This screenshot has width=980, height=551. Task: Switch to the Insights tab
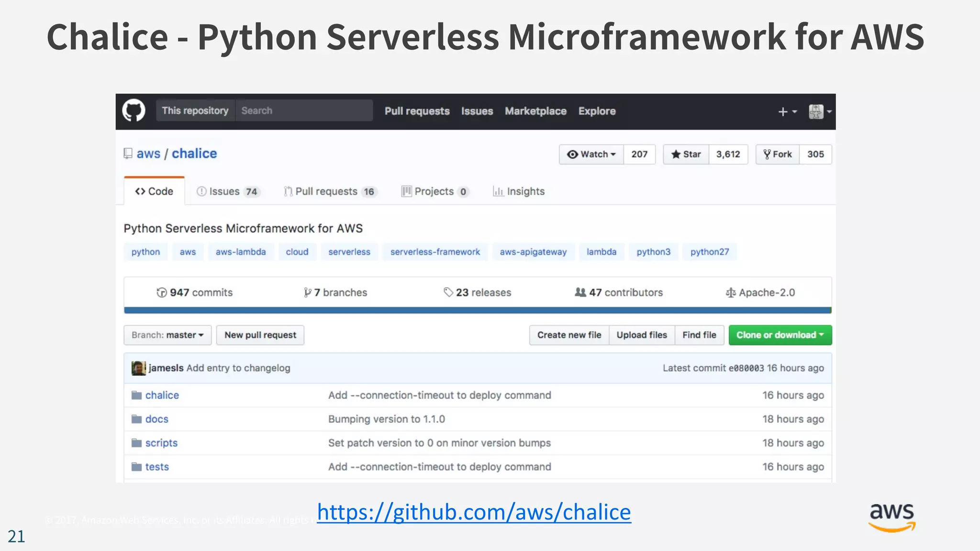click(x=519, y=191)
